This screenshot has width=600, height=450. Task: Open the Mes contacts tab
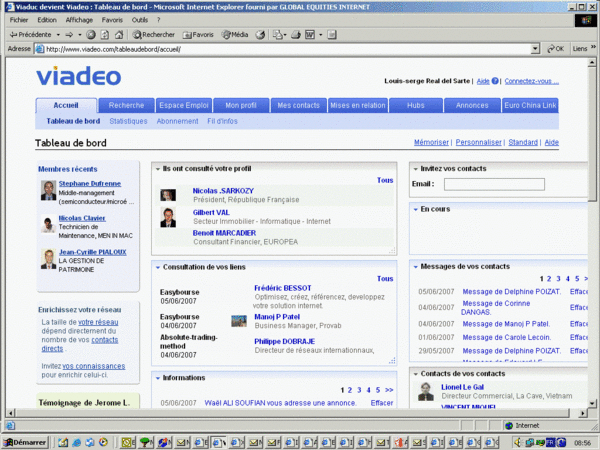coord(298,105)
